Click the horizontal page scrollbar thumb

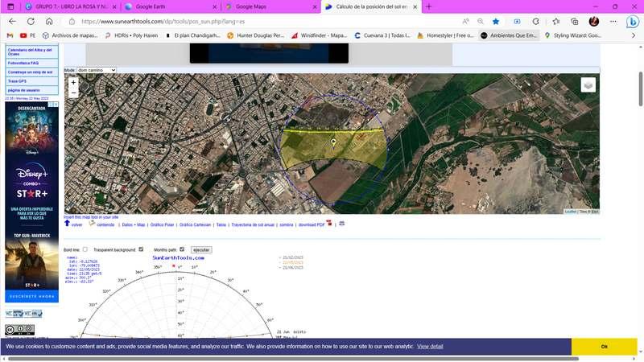(x=293, y=359)
